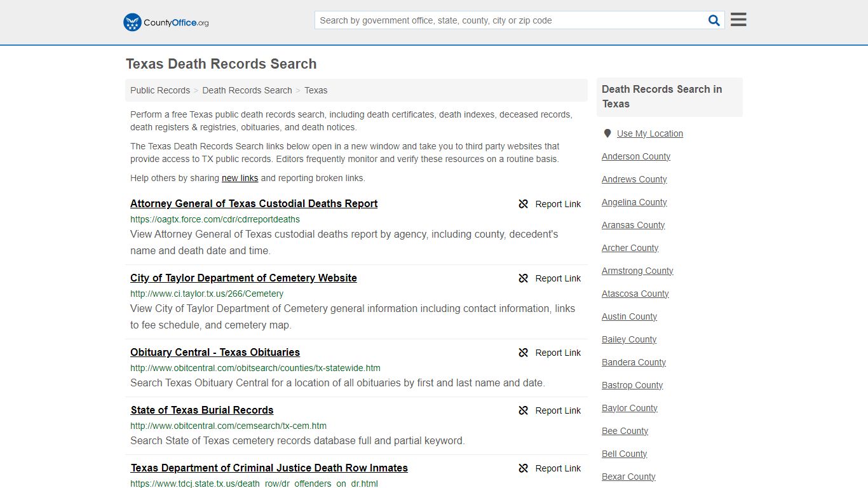
Task: Click Use My Location
Action: click(x=650, y=133)
